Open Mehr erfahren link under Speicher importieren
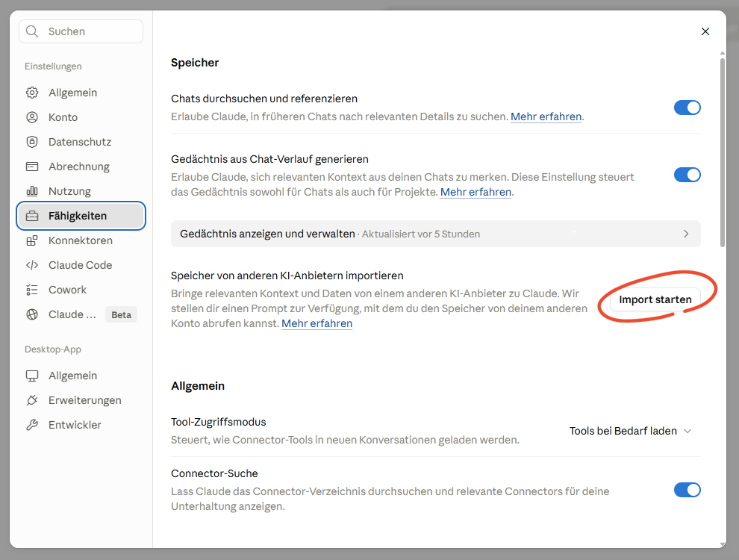Viewport: 739px width, 560px height. pos(317,323)
